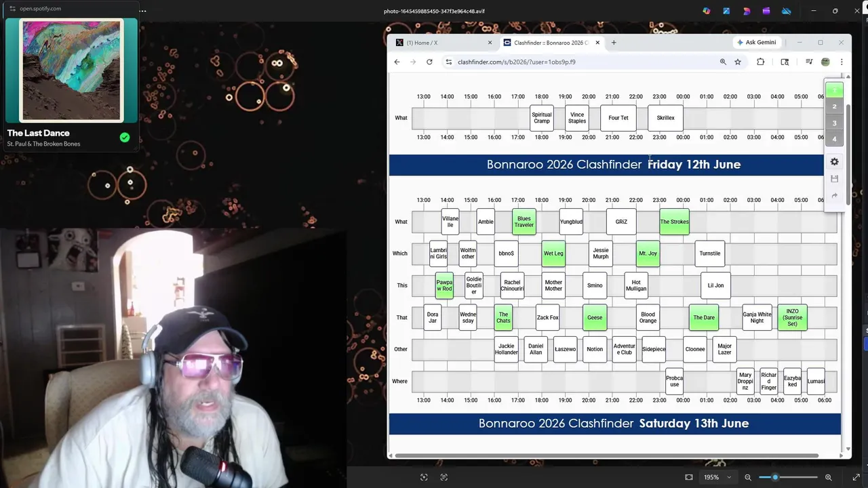Jump to day 4 in Clashfinder sidebar
Viewport: 868px width, 488px height.
pos(834,139)
